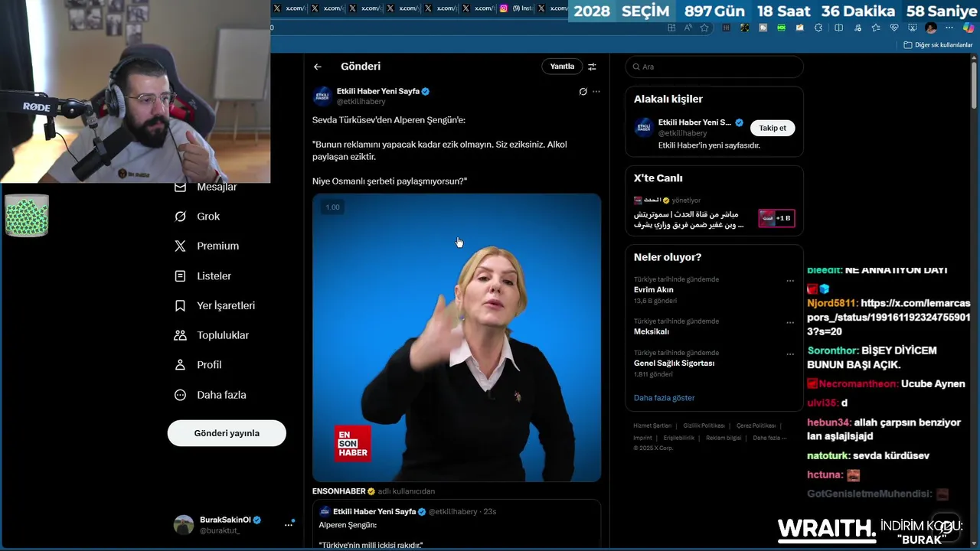The height and width of the screenshot is (551, 980).
Task: Click the read aloud icon in address bar
Action: point(688,28)
